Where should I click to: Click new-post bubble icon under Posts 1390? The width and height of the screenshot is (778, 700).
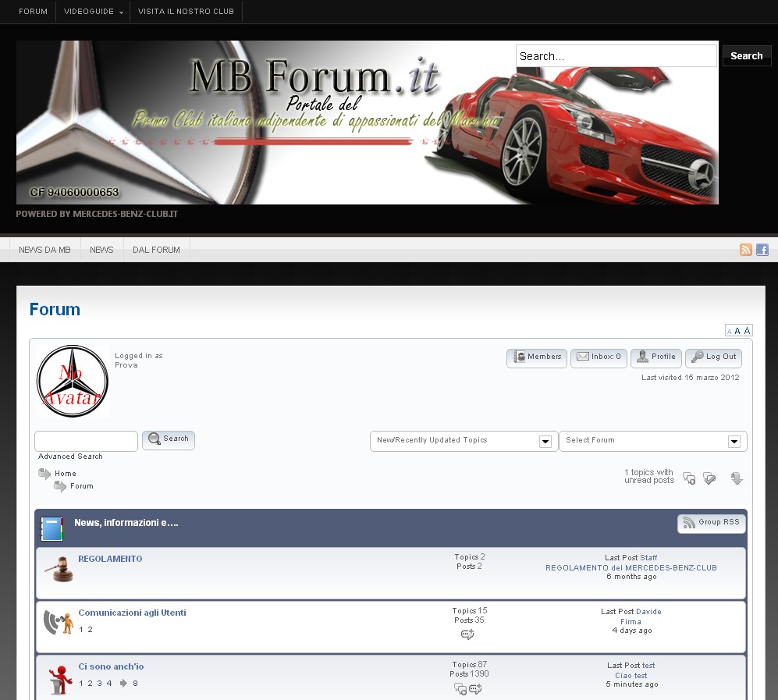(x=475, y=689)
